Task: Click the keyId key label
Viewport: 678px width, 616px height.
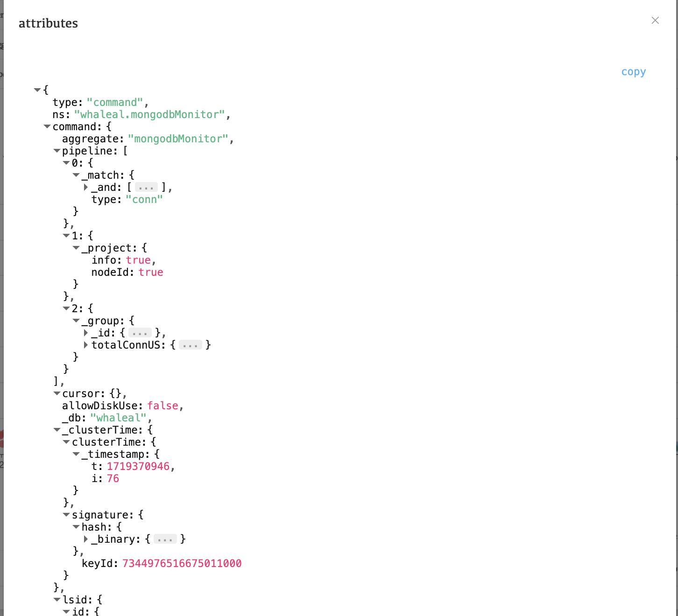Action: click(x=98, y=563)
